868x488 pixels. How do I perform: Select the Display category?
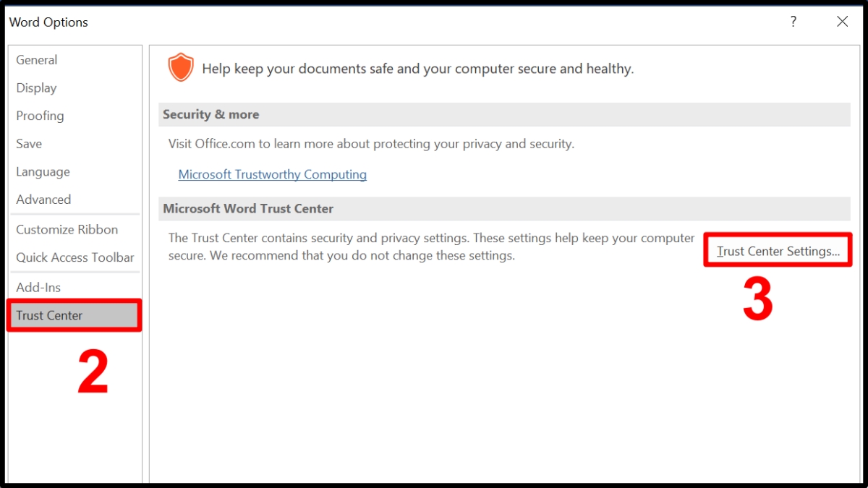(36, 88)
